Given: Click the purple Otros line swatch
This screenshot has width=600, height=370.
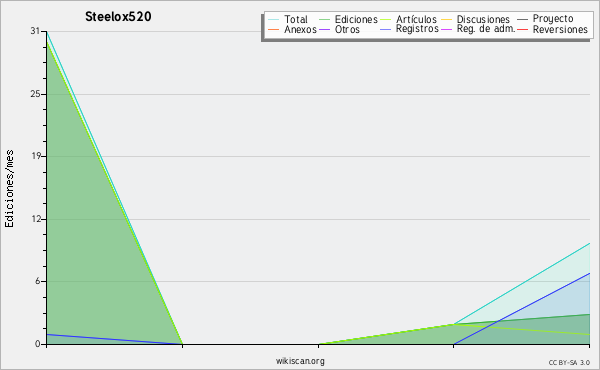Looking at the screenshot, I should point(324,29).
